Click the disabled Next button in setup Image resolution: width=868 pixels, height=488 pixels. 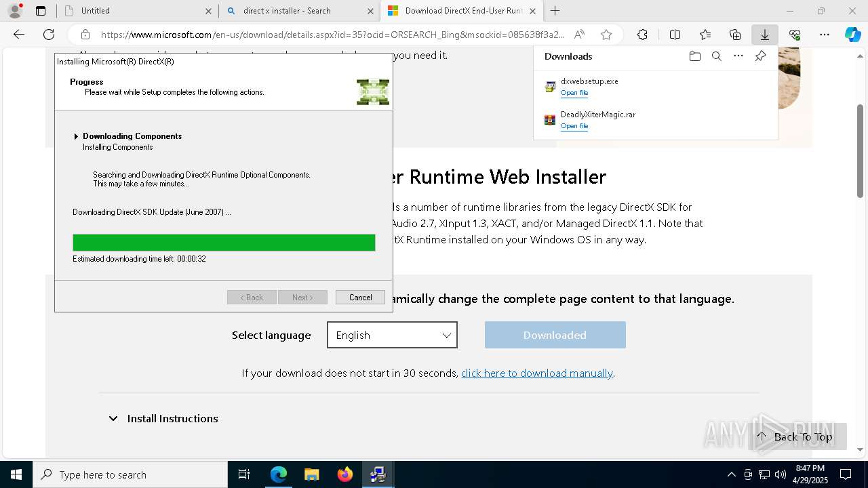[x=302, y=298]
